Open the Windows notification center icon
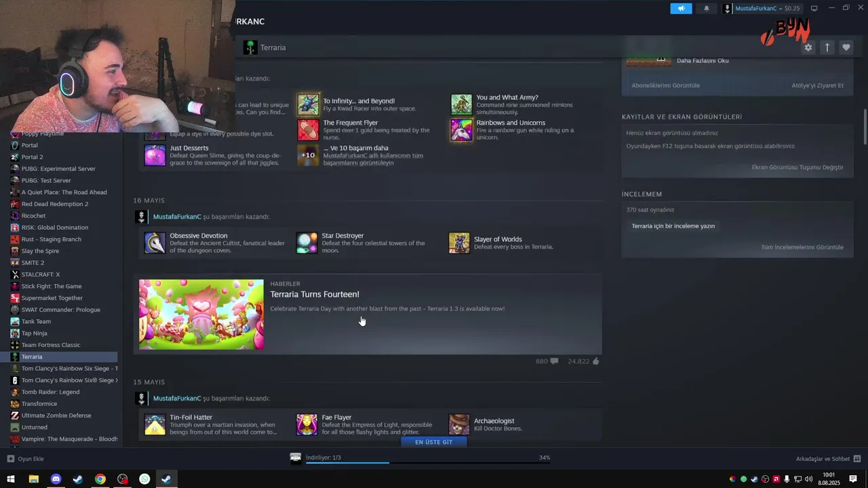The width and height of the screenshot is (868, 488). tap(853, 479)
